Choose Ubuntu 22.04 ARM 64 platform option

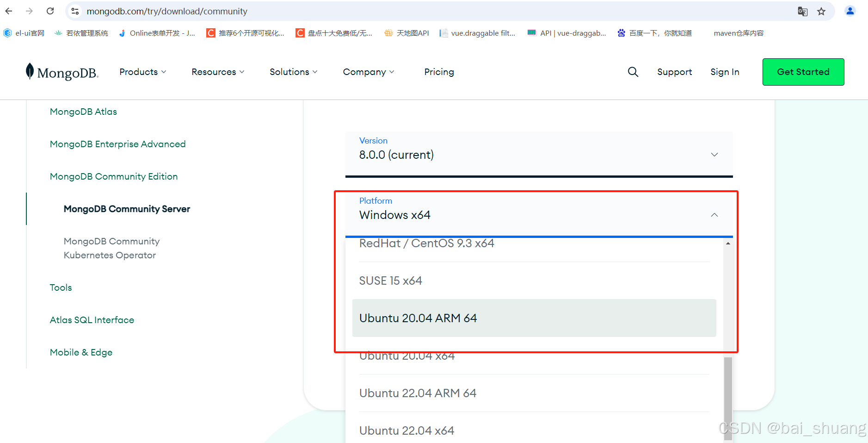534,393
